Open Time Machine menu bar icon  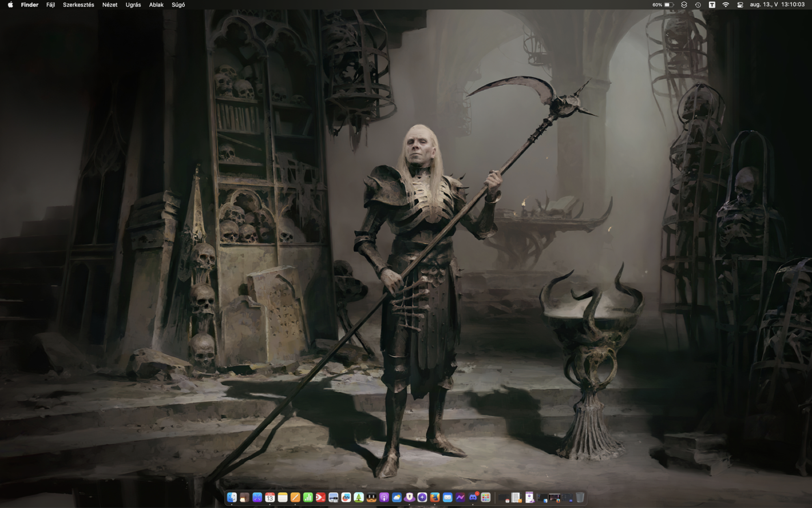[x=698, y=5]
